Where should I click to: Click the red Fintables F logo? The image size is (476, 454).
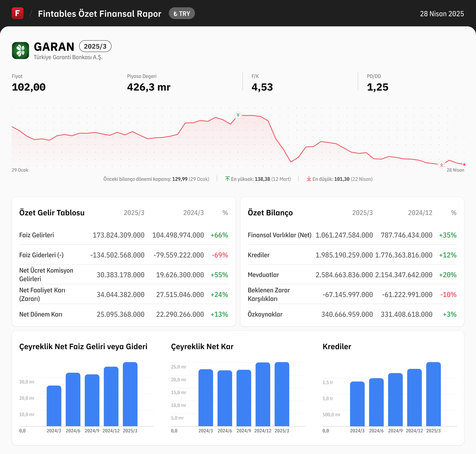pyautogui.click(x=17, y=13)
